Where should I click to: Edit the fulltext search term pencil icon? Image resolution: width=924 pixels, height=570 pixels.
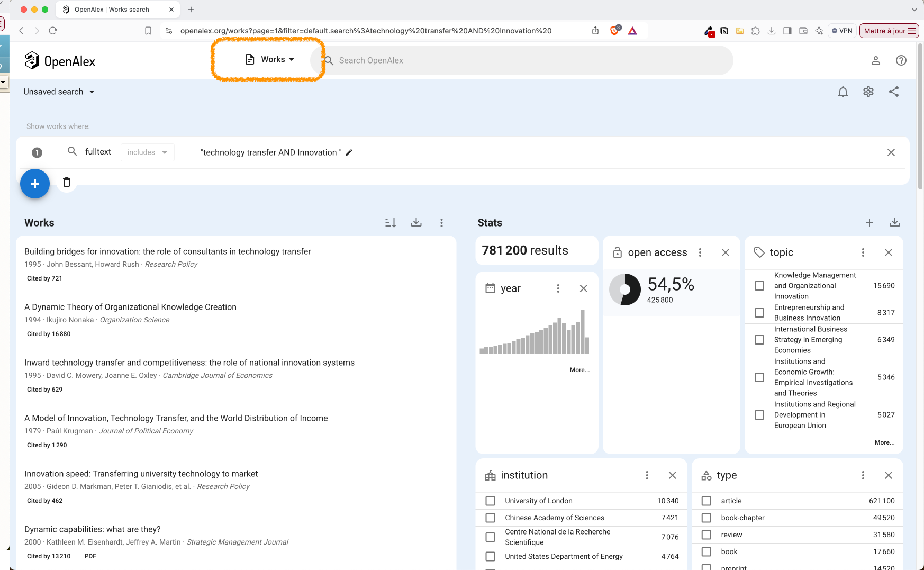tap(349, 152)
